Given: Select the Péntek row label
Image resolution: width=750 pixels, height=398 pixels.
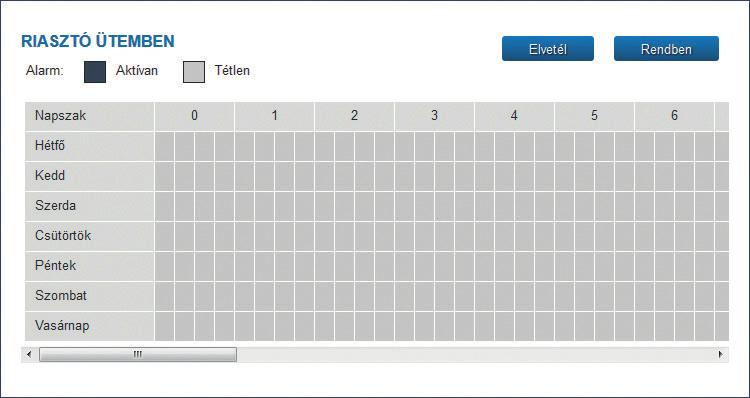Looking at the screenshot, I should 89,266.
